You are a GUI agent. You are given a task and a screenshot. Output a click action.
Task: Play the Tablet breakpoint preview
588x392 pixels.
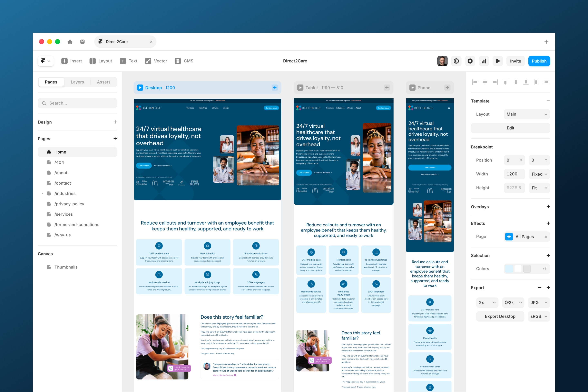click(x=300, y=88)
